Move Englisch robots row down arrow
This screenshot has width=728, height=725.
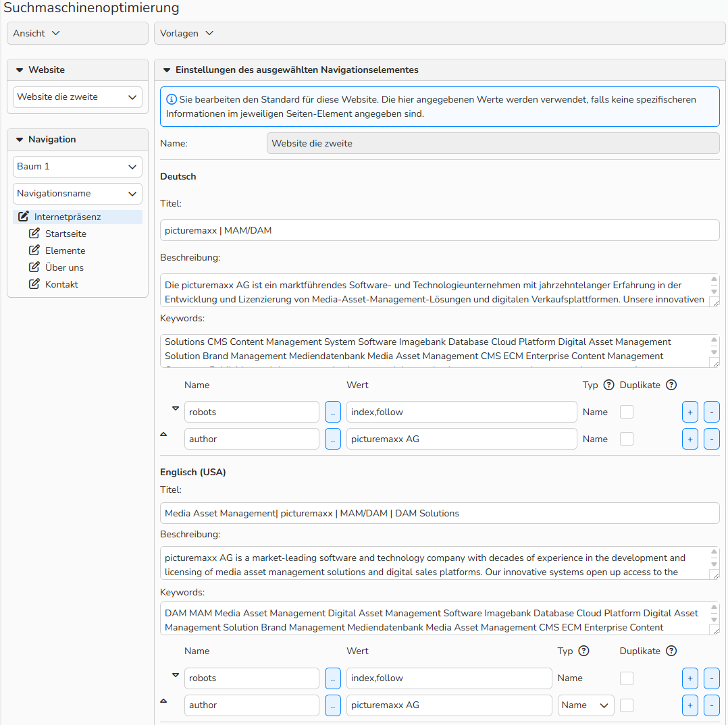pos(176,675)
